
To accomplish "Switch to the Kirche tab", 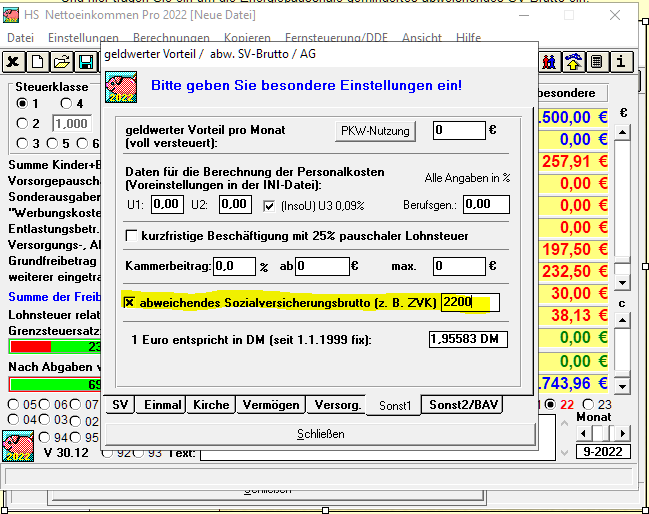I will pos(212,405).
